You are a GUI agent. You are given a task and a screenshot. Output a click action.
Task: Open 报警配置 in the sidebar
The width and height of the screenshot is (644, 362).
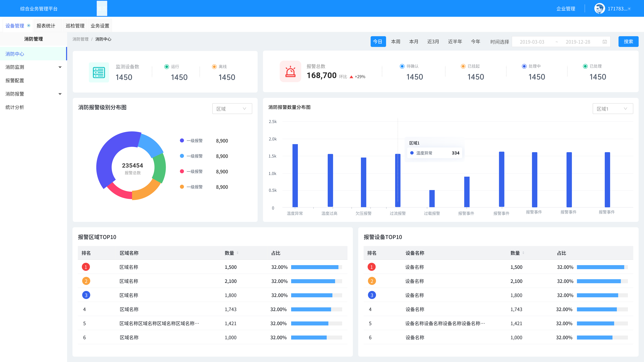click(15, 80)
